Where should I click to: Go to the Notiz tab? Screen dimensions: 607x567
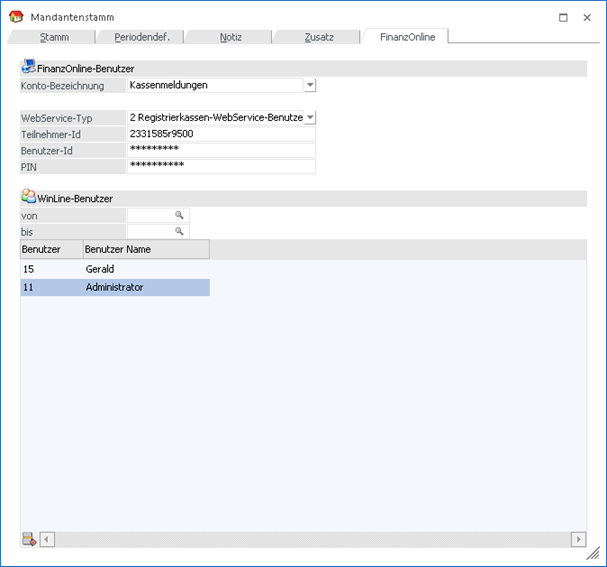pos(230,37)
